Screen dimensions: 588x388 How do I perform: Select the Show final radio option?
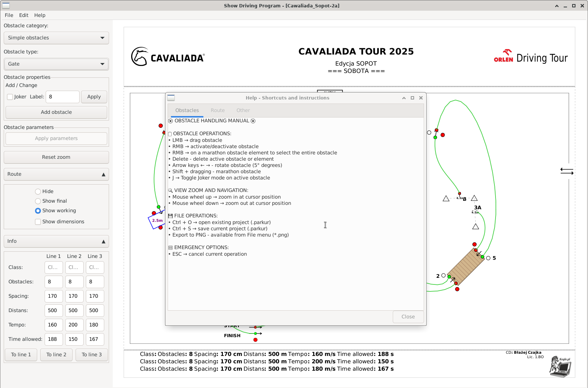click(x=38, y=201)
